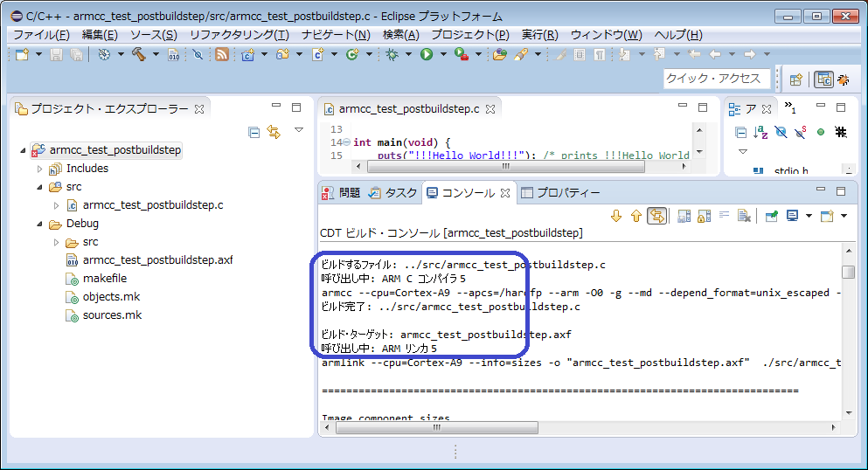
Task: Toggle the C/C++ perspective button
Action: tap(823, 79)
